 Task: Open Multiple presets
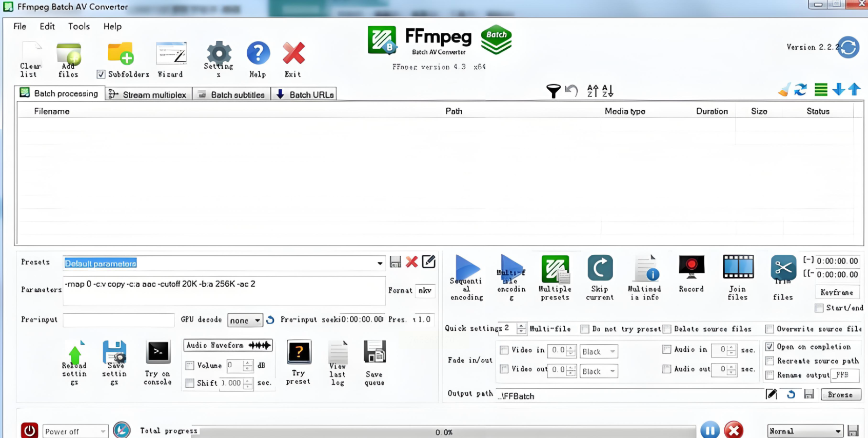pyautogui.click(x=556, y=269)
